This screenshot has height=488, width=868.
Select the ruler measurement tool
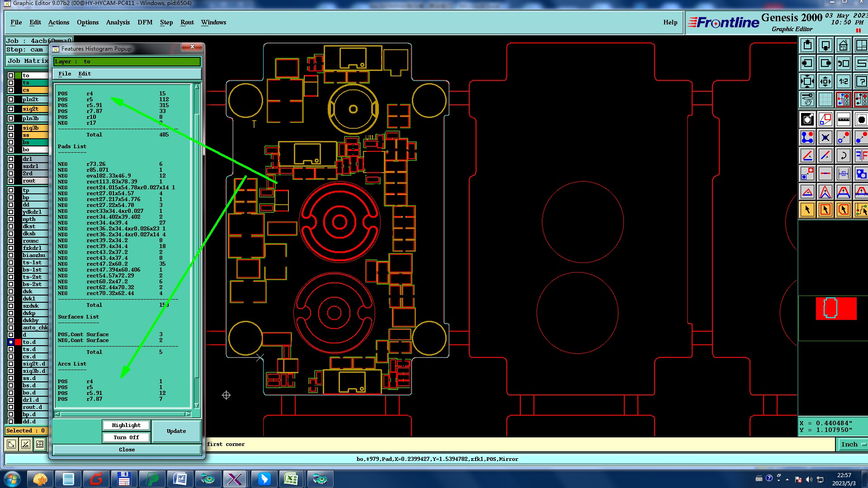point(843,120)
